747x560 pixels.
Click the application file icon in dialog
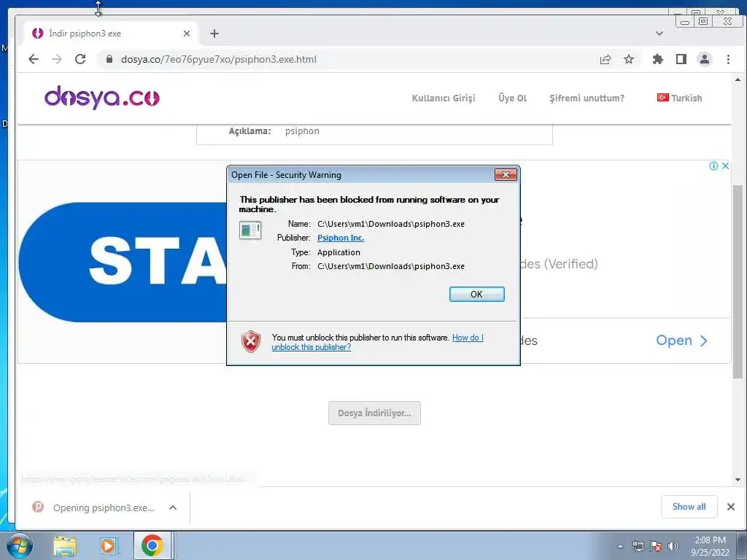point(250,230)
